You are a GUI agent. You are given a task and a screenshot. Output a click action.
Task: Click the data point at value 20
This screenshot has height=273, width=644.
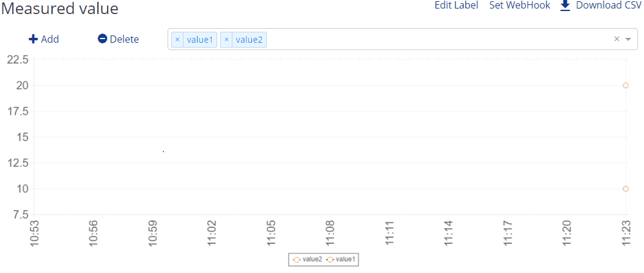pyautogui.click(x=626, y=86)
